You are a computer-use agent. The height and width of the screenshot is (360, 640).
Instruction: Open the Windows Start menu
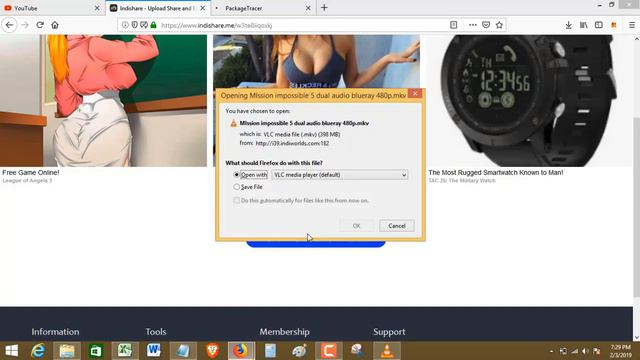pos(11,351)
